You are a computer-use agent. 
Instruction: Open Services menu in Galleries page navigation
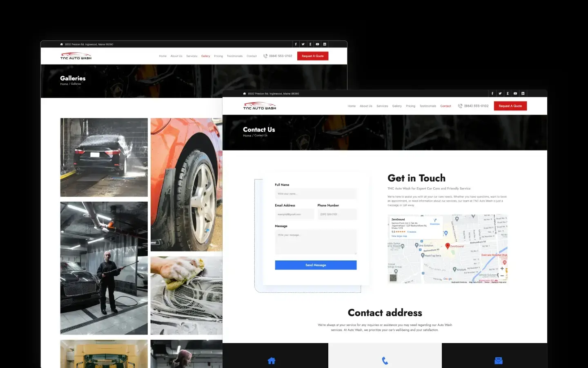[x=192, y=56]
